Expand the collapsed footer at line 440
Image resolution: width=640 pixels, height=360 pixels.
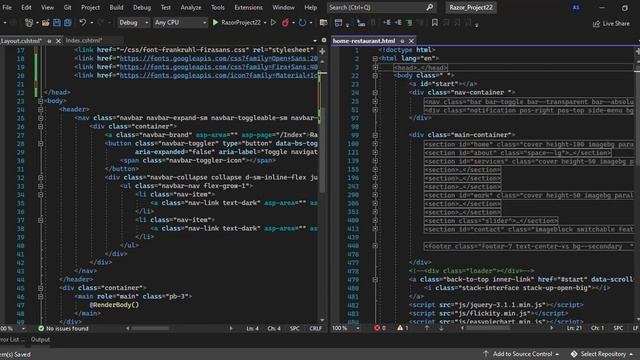(x=375, y=246)
